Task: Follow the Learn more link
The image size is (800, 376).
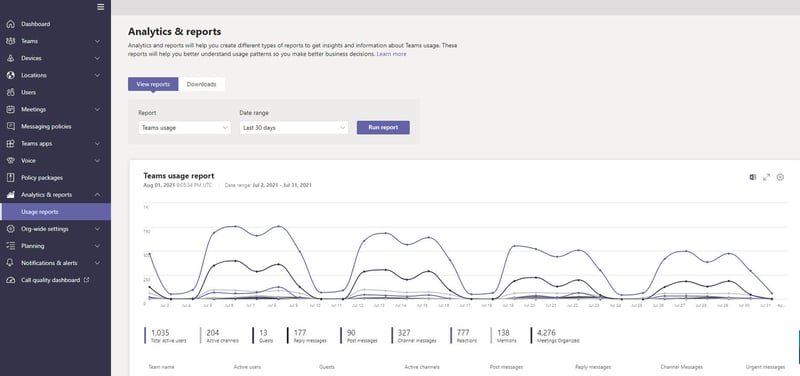Action: click(391, 54)
